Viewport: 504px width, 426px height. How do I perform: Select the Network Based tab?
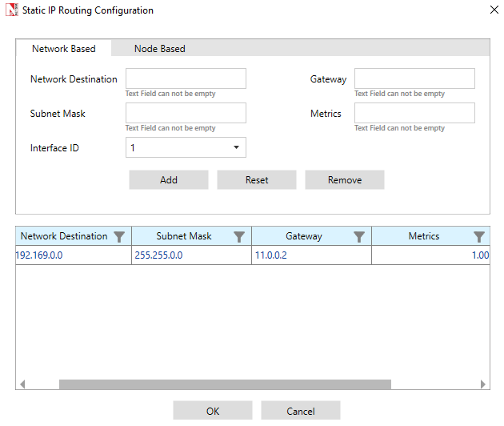64,49
